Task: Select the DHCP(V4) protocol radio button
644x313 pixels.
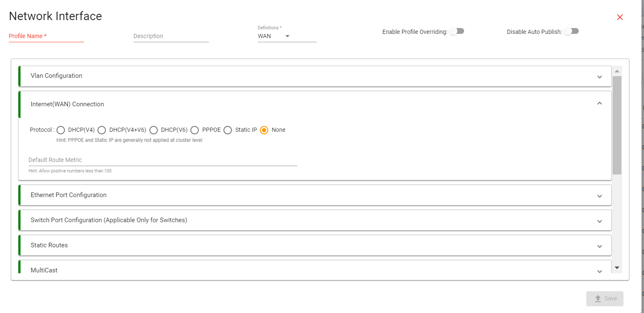Action: click(x=61, y=130)
